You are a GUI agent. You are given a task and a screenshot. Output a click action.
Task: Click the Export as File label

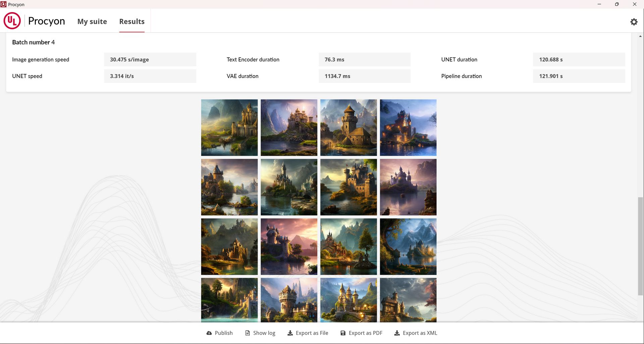point(312,333)
